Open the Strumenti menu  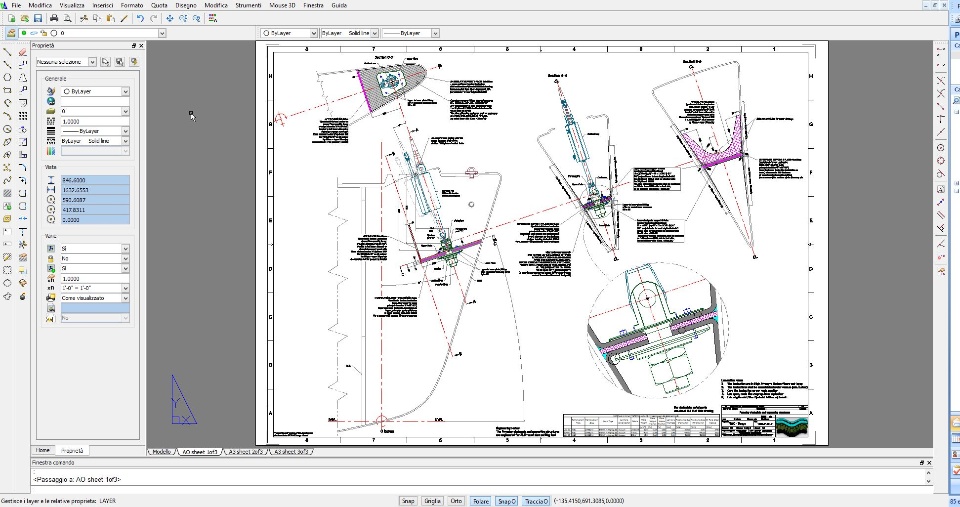click(x=249, y=5)
